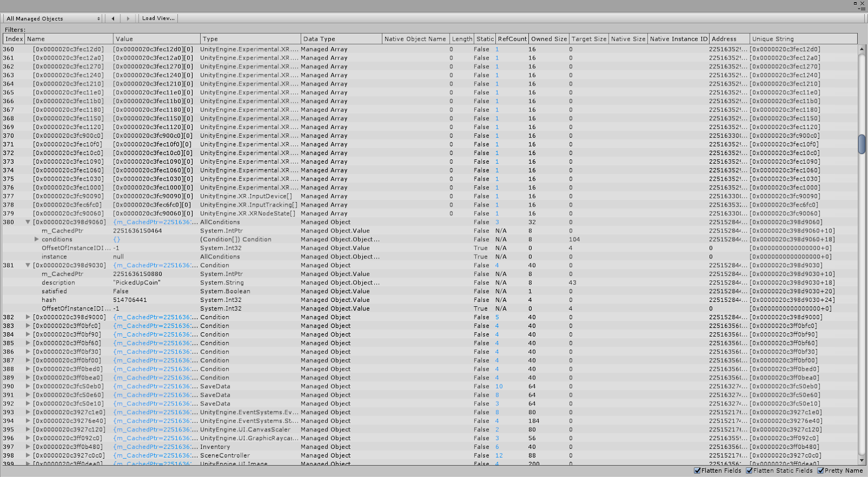Select the UnityEngine.XR.XRNodeState[] type cell
868x477 pixels.
tap(248, 214)
